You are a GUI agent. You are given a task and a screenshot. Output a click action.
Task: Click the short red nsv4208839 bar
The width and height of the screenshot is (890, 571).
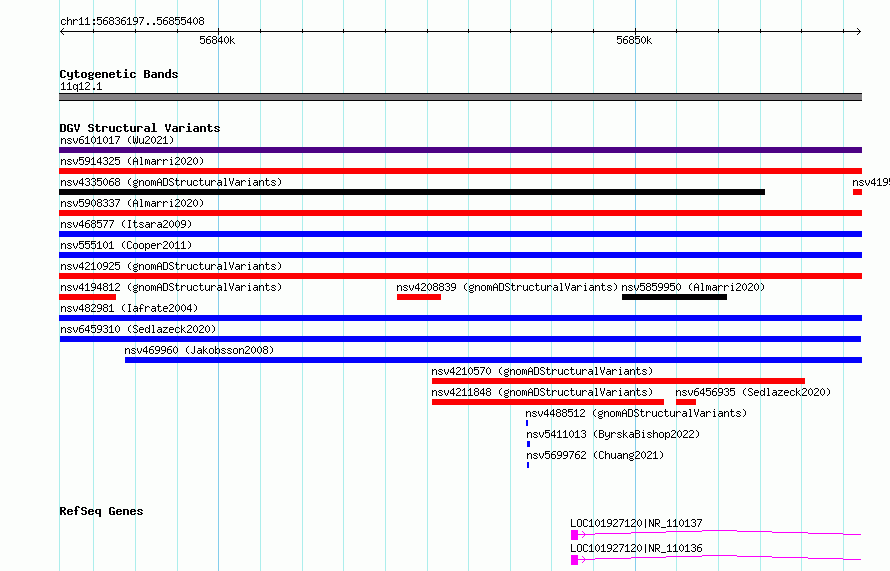point(419,297)
